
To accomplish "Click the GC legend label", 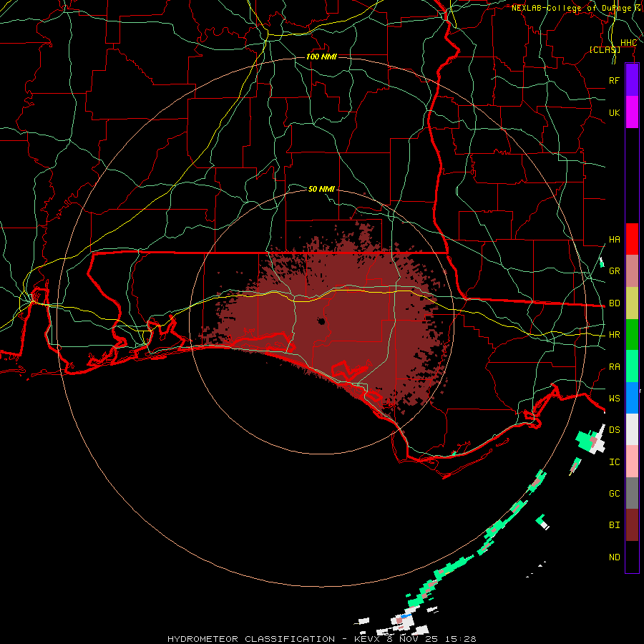I will point(615,494).
